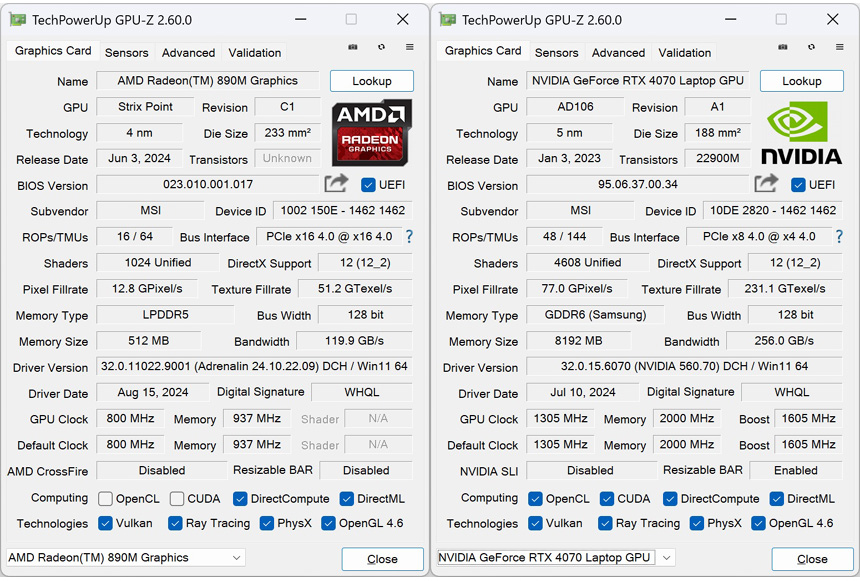
Task: Toggle Vulkan checkbox in AMD window
Action: coord(105,523)
